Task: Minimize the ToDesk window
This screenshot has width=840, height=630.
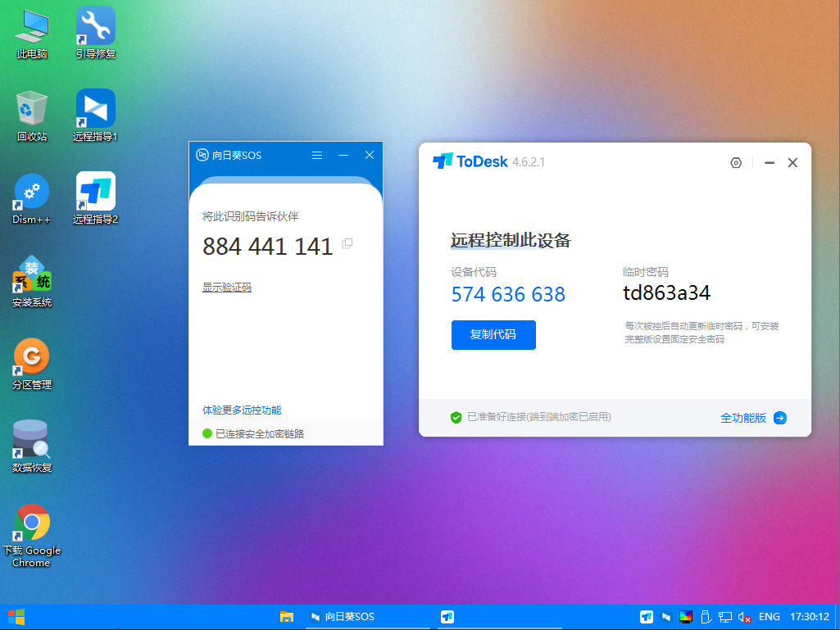Action: 770,163
